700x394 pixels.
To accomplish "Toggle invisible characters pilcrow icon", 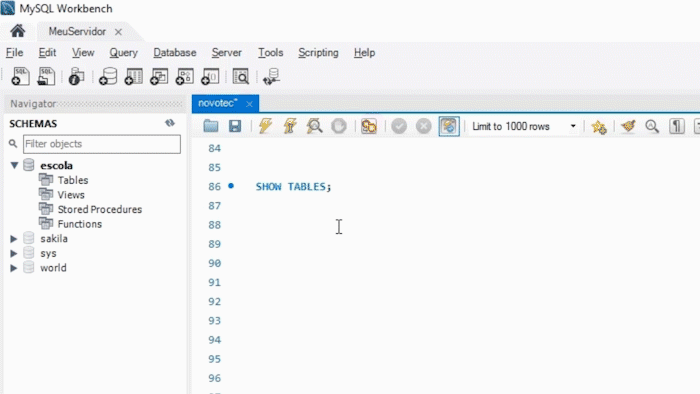I will click(677, 126).
